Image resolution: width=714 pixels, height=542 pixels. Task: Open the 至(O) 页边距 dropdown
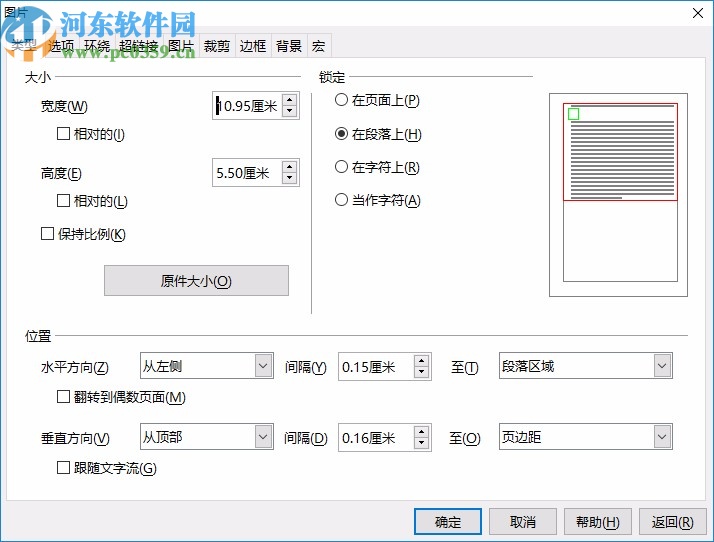pos(586,437)
